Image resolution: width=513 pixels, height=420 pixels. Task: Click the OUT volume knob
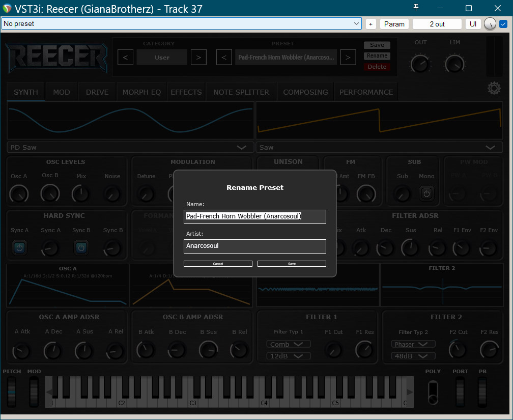point(420,64)
